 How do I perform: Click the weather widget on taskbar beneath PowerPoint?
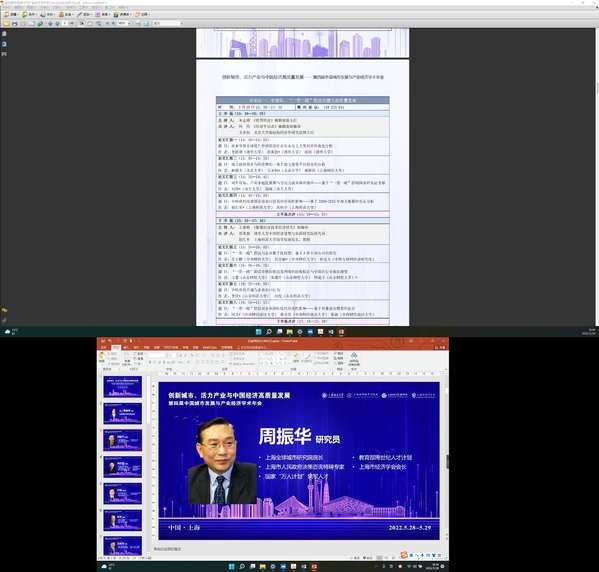(x=108, y=566)
